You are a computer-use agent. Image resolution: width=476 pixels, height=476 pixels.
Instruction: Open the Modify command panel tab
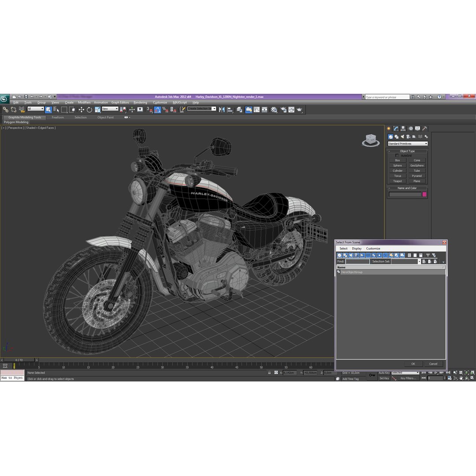point(396,128)
